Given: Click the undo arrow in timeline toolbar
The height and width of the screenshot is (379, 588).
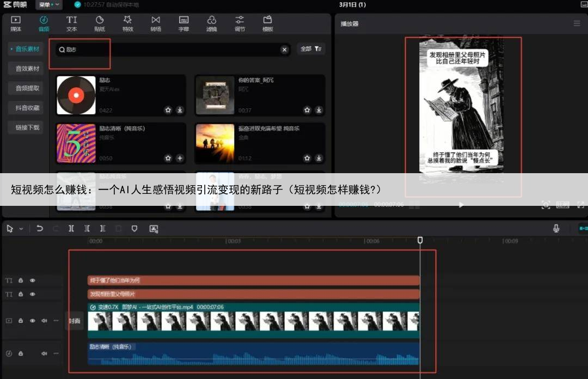Looking at the screenshot, I should pyautogui.click(x=40, y=229).
